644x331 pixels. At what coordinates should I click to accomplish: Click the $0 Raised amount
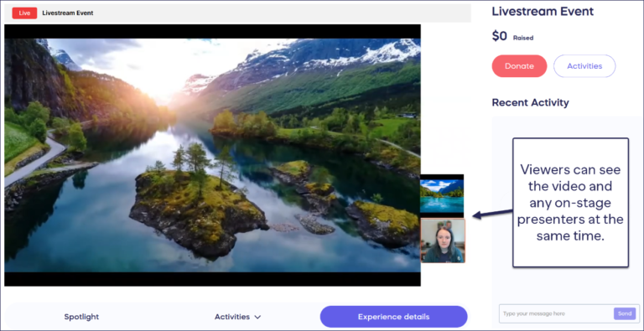click(512, 37)
